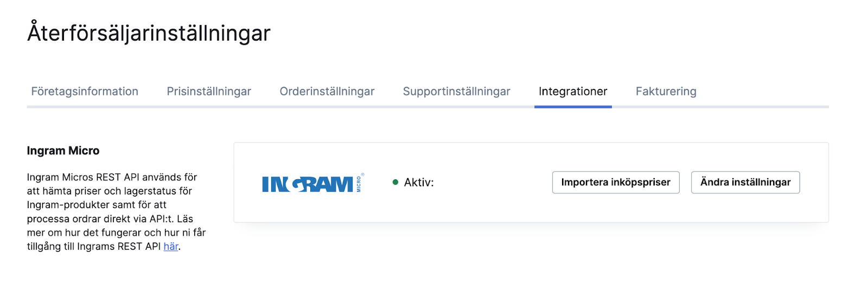This screenshot has width=868, height=293.
Task: Click the "Aktiv:" status label
Action: click(x=419, y=183)
